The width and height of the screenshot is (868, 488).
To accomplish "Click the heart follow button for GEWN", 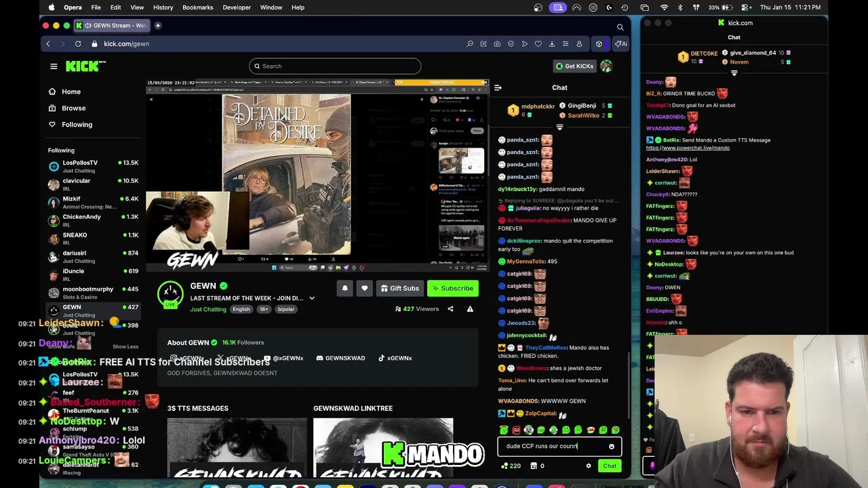I will pyautogui.click(x=364, y=289).
